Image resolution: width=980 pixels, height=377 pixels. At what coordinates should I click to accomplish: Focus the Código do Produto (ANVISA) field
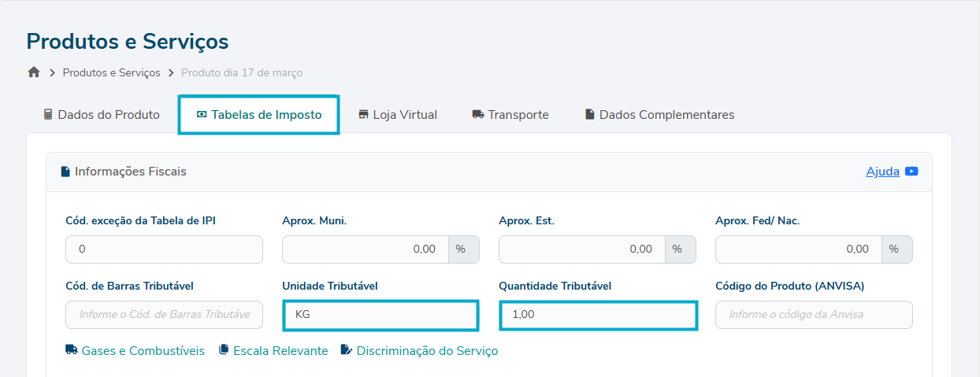814,314
